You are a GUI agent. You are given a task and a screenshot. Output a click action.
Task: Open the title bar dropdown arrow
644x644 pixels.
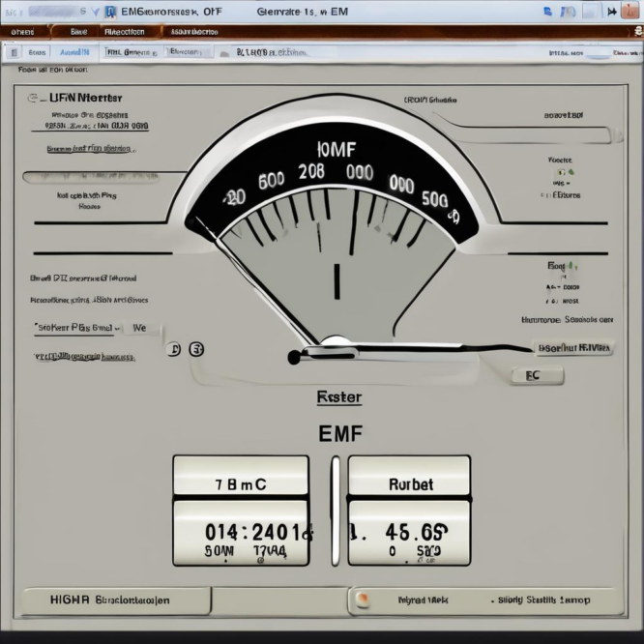coord(94,12)
